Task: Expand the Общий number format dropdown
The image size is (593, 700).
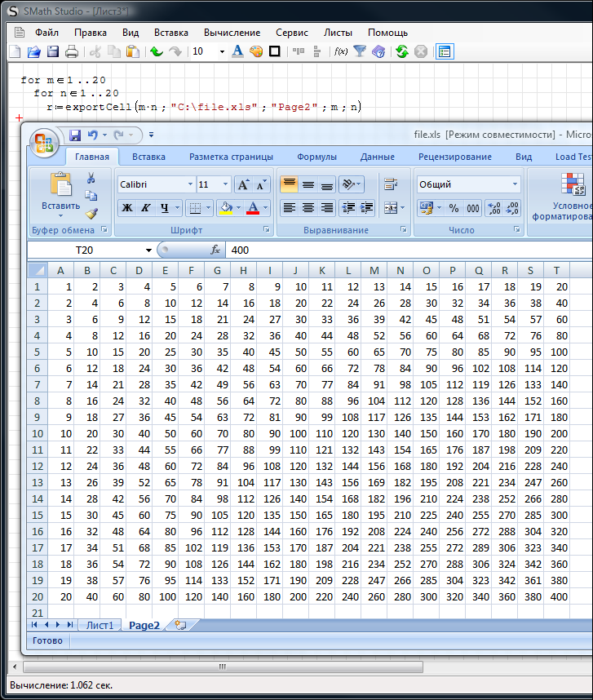Action: [x=515, y=184]
